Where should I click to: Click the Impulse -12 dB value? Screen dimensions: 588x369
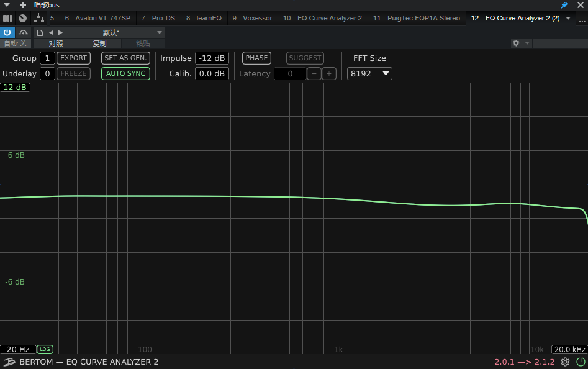pyautogui.click(x=212, y=58)
